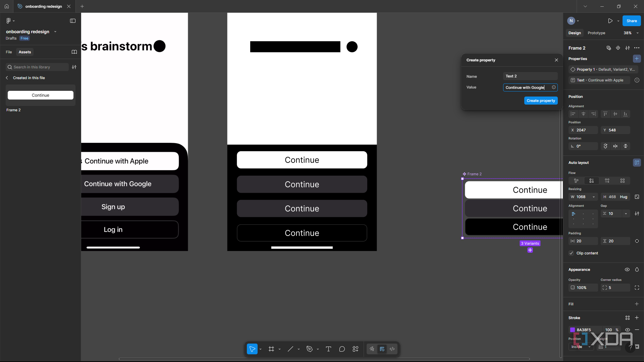Switch to Dev Mode code icon
This screenshot has width=644, height=362.
[392, 349]
